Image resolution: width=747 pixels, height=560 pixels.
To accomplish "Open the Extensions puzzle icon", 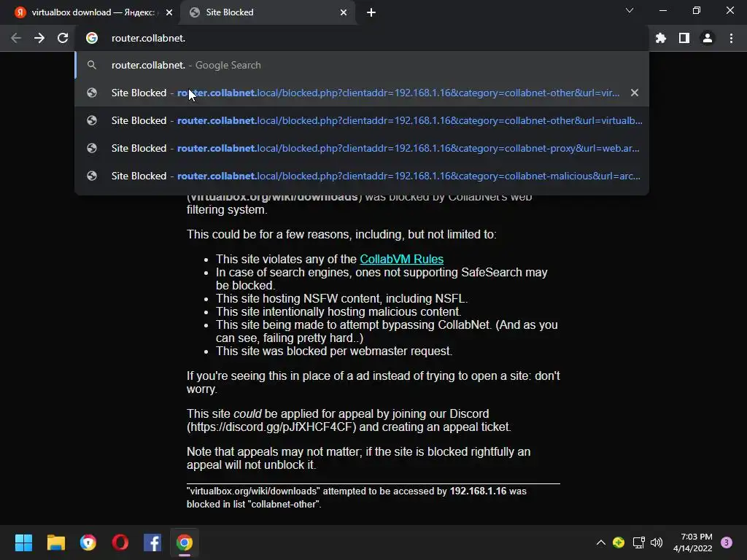I will pos(661,38).
